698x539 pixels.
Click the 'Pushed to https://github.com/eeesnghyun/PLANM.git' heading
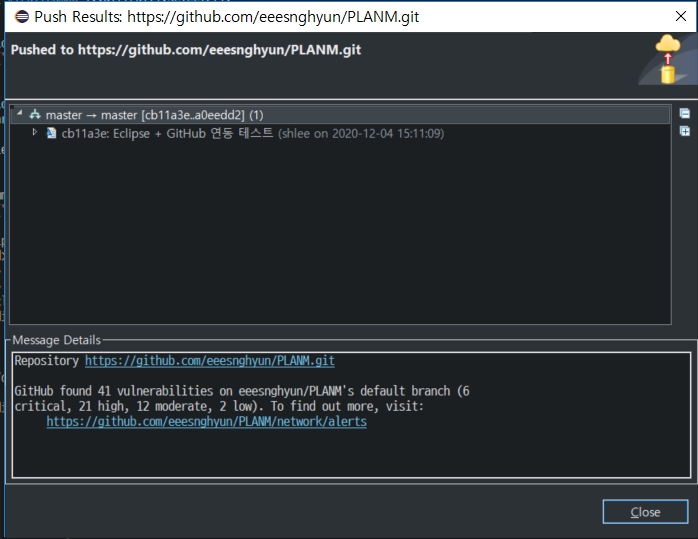coord(186,49)
